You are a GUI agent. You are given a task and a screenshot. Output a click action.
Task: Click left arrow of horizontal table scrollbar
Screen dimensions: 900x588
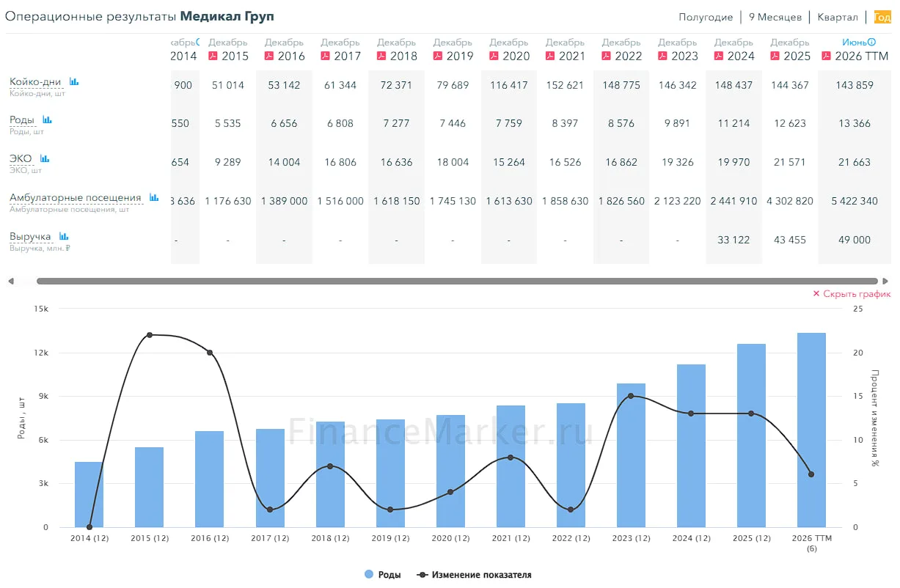pos(10,281)
